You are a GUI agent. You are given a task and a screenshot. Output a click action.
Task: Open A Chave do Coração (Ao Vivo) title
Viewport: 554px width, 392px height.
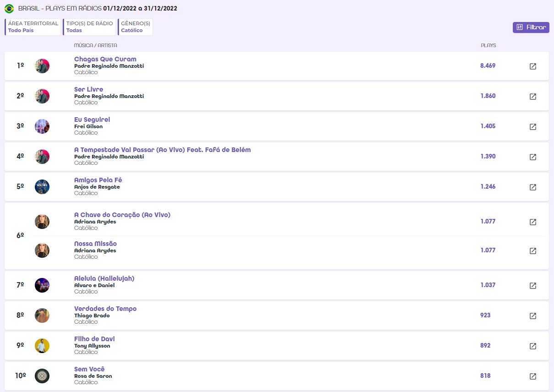point(122,215)
